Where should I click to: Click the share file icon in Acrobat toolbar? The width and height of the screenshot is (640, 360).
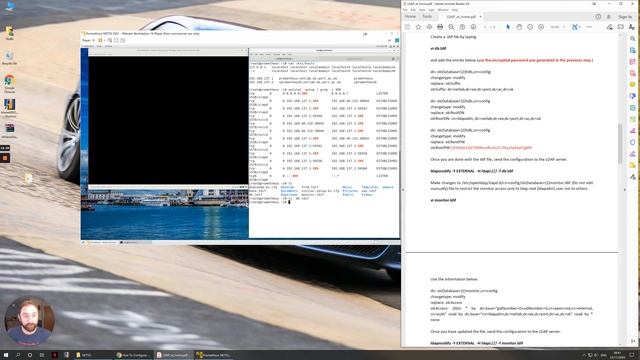(609, 27)
